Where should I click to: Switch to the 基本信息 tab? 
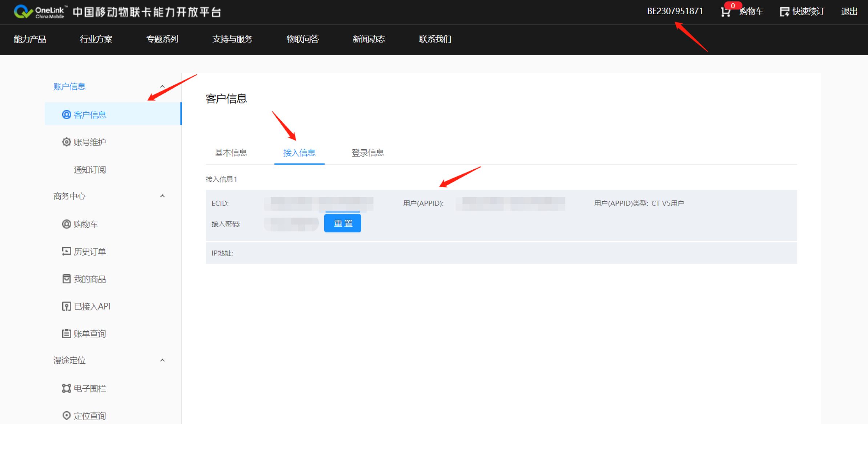(231, 153)
